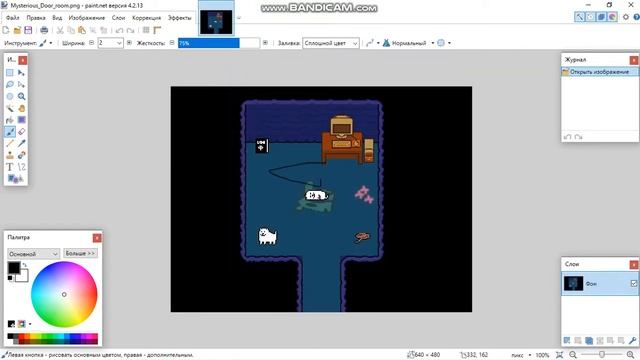Select the Ellipse Select tool

[x=10, y=96]
